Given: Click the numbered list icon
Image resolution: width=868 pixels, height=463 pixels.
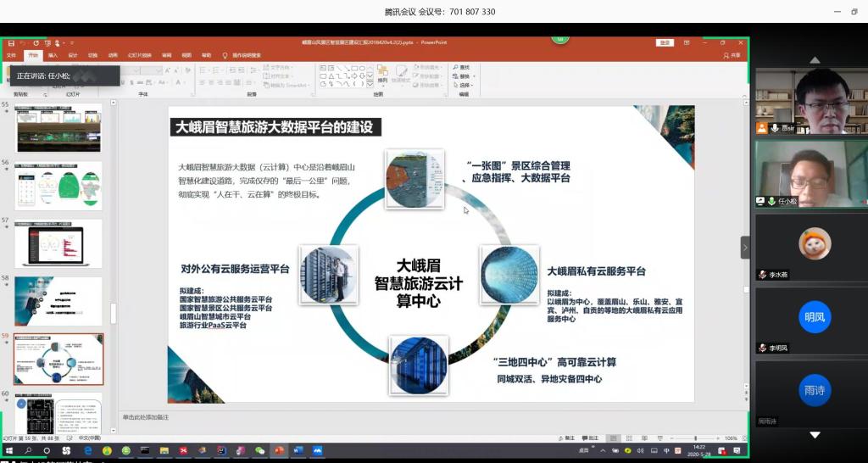Looking at the screenshot, I should pyautogui.click(x=218, y=70).
